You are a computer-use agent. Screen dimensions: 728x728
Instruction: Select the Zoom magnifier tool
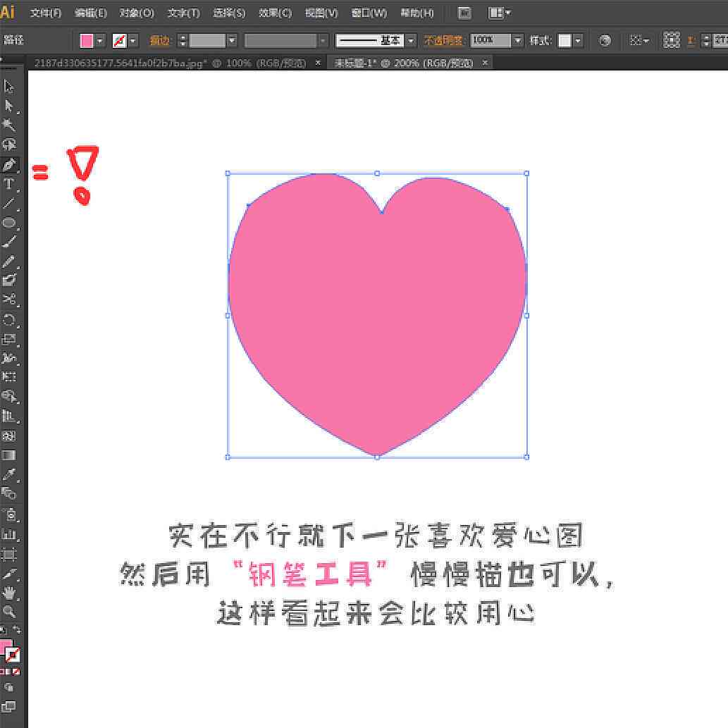click(x=9, y=612)
